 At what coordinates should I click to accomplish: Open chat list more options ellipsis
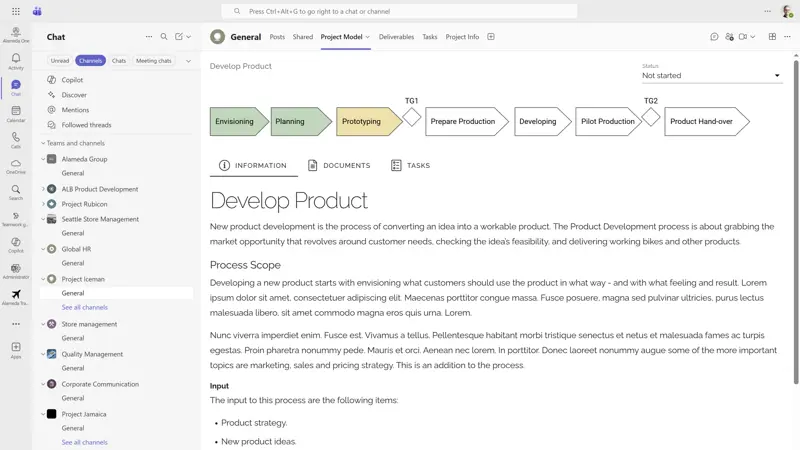tap(148, 37)
